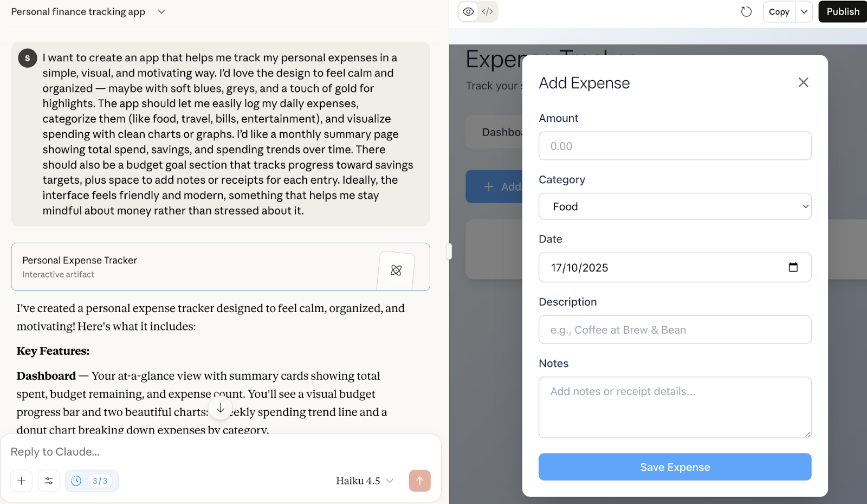The width and height of the screenshot is (867, 504).
Task: Open the date picker calendar icon
Action: point(793,267)
